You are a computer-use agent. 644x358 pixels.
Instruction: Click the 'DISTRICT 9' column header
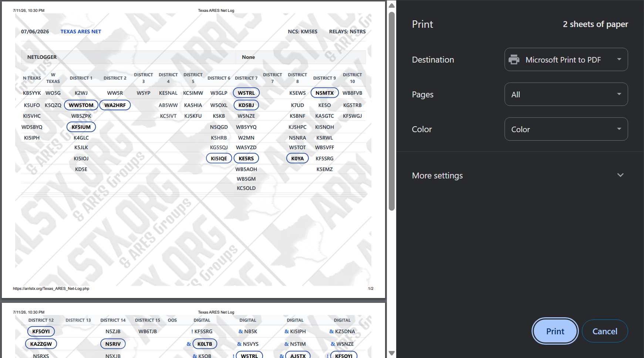pos(324,78)
